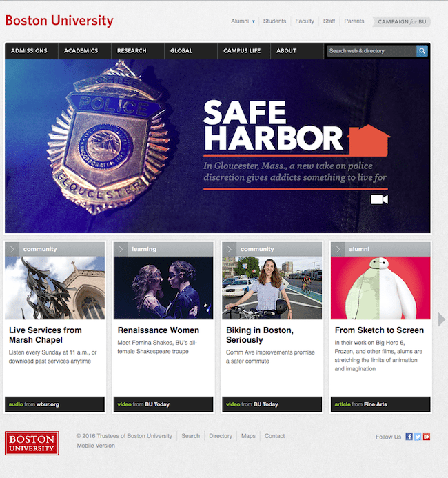The image size is (448, 478).
Task: Click the blue search magnifier button
Action: pyautogui.click(x=422, y=51)
